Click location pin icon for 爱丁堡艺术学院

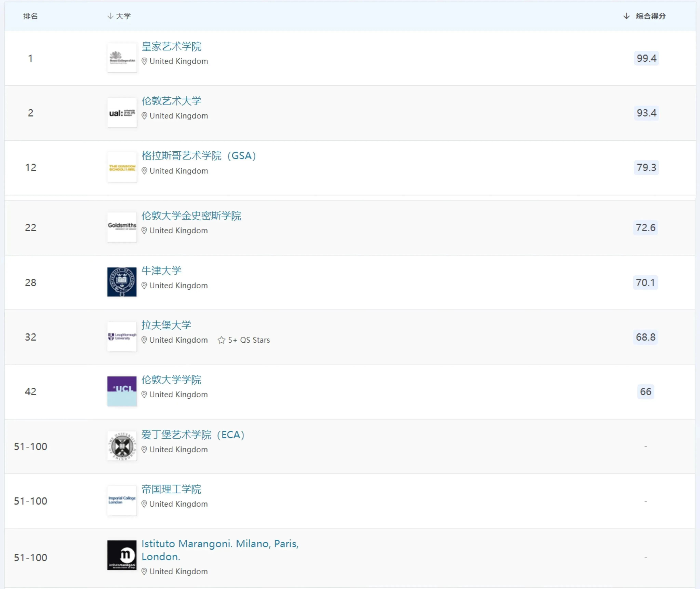(144, 449)
